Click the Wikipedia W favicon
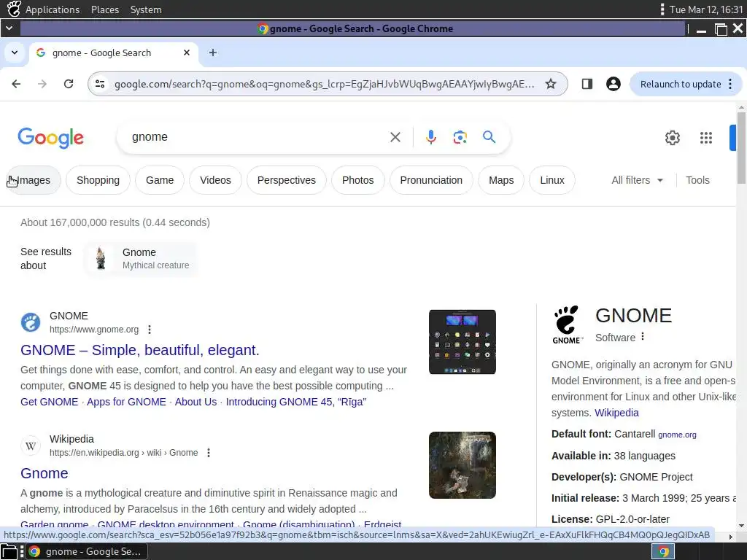The width and height of the screenshot is (747, 560). pyautogui.click(x=31, y=446)
